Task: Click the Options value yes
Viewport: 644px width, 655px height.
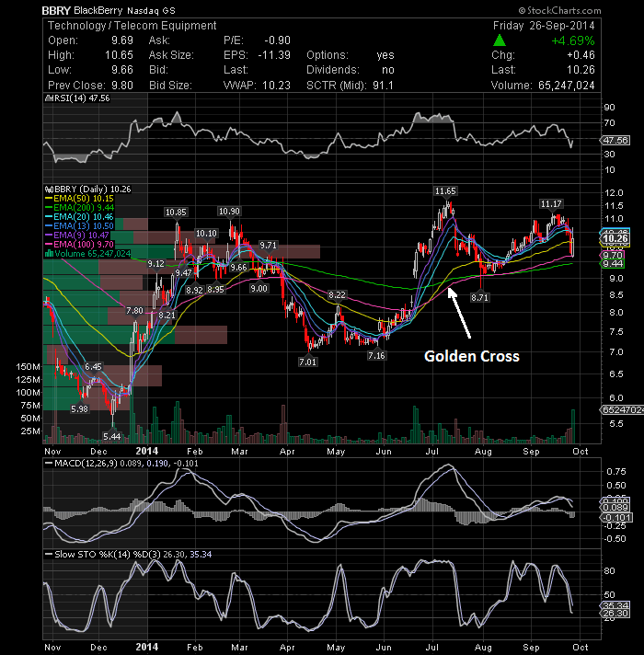Action: click(385, 55)
